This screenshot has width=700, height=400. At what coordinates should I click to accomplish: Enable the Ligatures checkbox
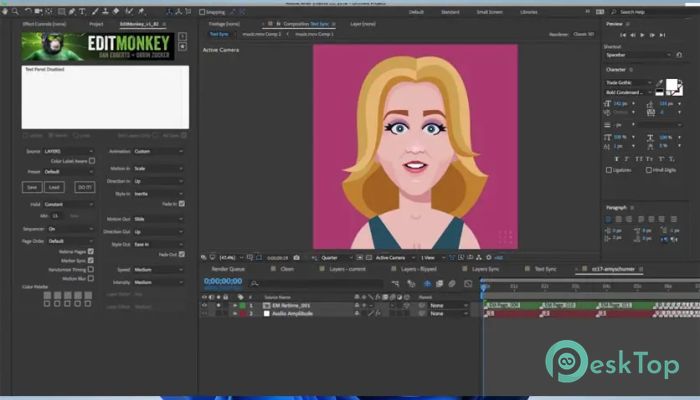click(x=609, y=170)
